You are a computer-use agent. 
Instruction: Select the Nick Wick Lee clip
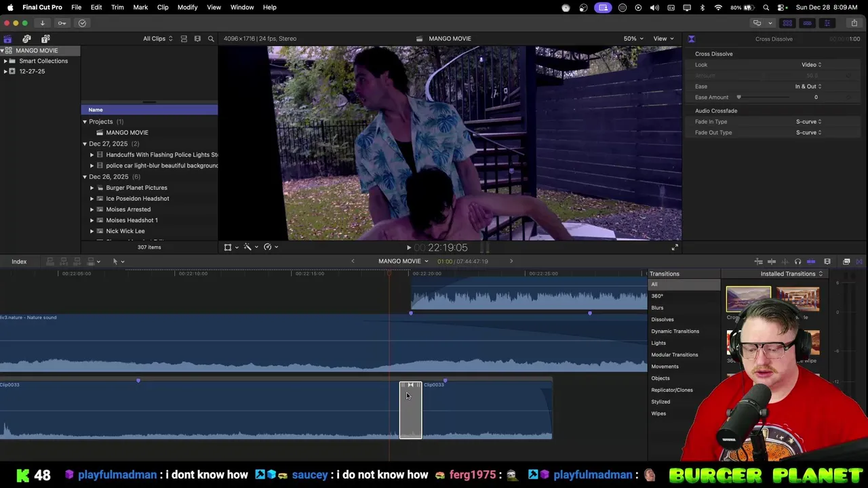point(125,231)
